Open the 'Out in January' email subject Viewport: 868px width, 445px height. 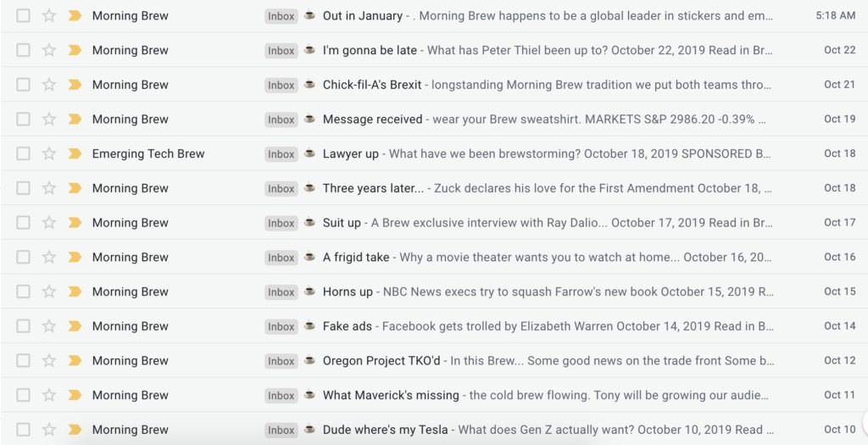coord(363,15)
